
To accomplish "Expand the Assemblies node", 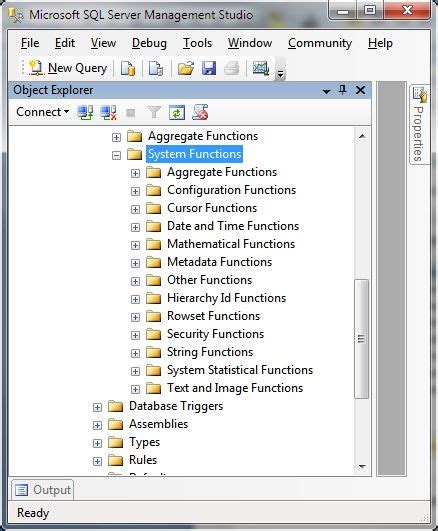I will click(97, 425).
